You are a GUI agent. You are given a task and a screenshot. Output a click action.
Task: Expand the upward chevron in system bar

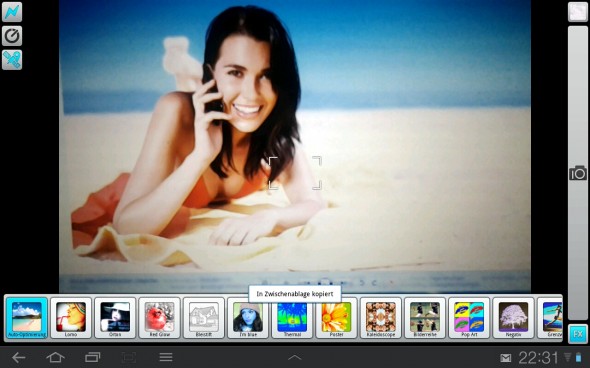coord(295,357)
